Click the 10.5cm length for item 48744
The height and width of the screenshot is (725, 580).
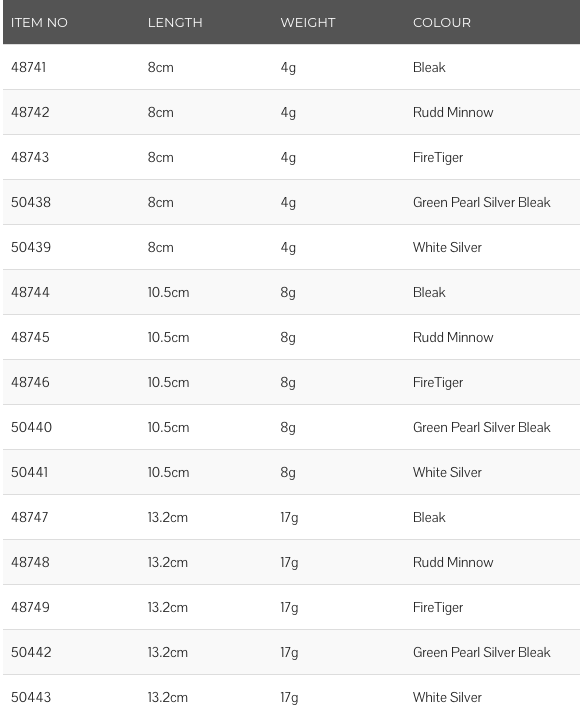pyautogui.click(x=168, y=292)
